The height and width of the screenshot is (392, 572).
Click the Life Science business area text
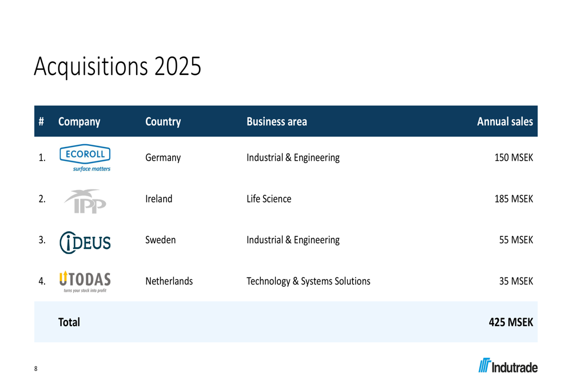tap(269, 199)
